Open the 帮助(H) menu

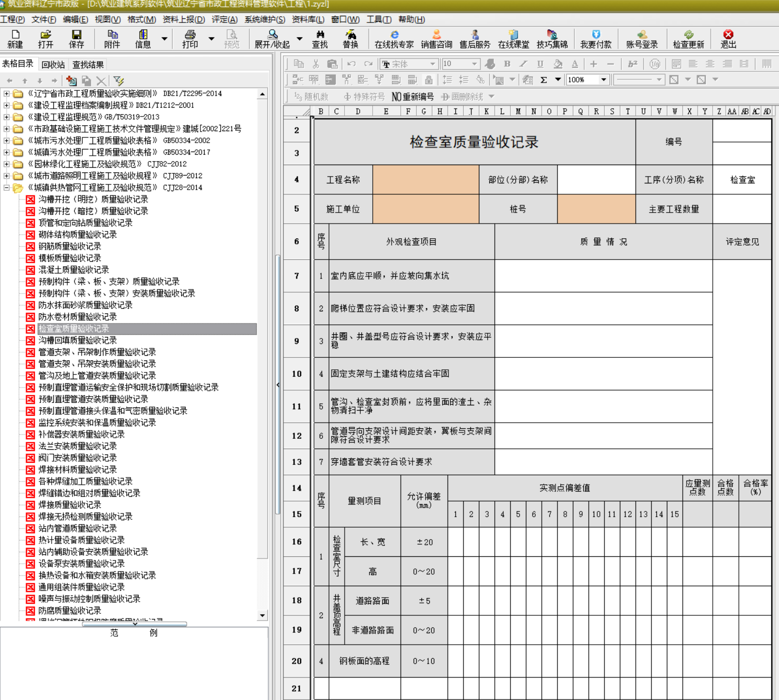click(412, 19)
